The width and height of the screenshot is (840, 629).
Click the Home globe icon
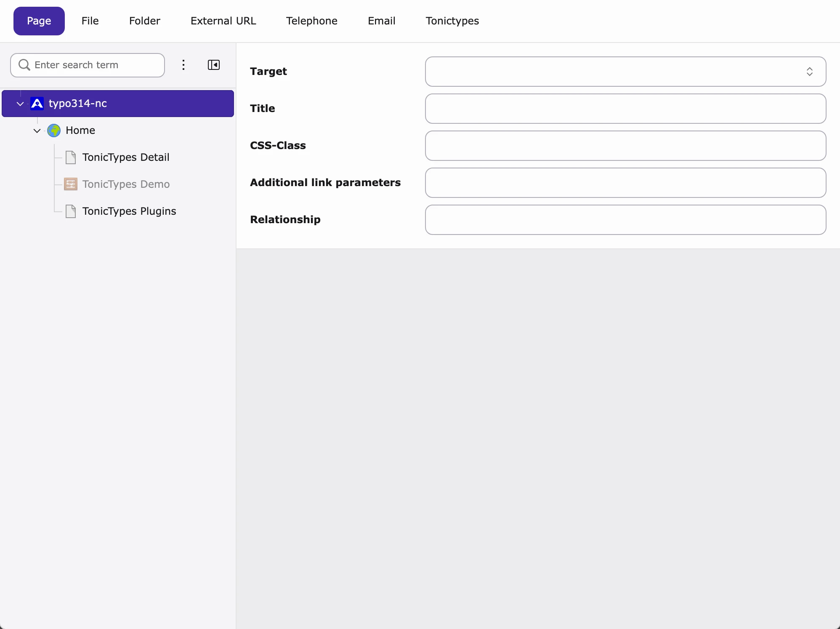[x=54, y=131]
